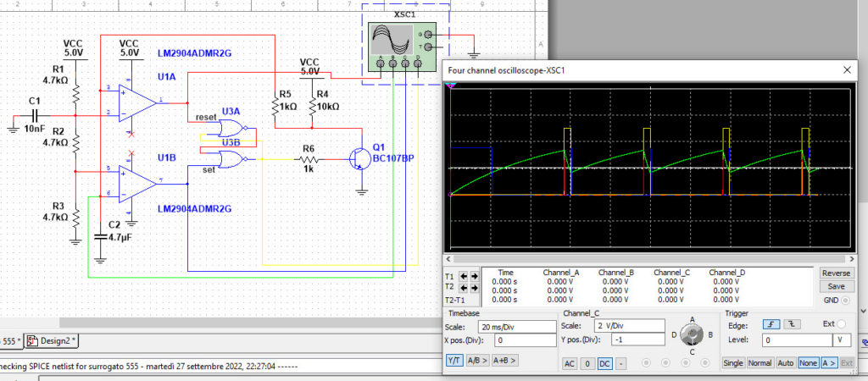Move cursor T2 left with arrow button

pos(462,288)
